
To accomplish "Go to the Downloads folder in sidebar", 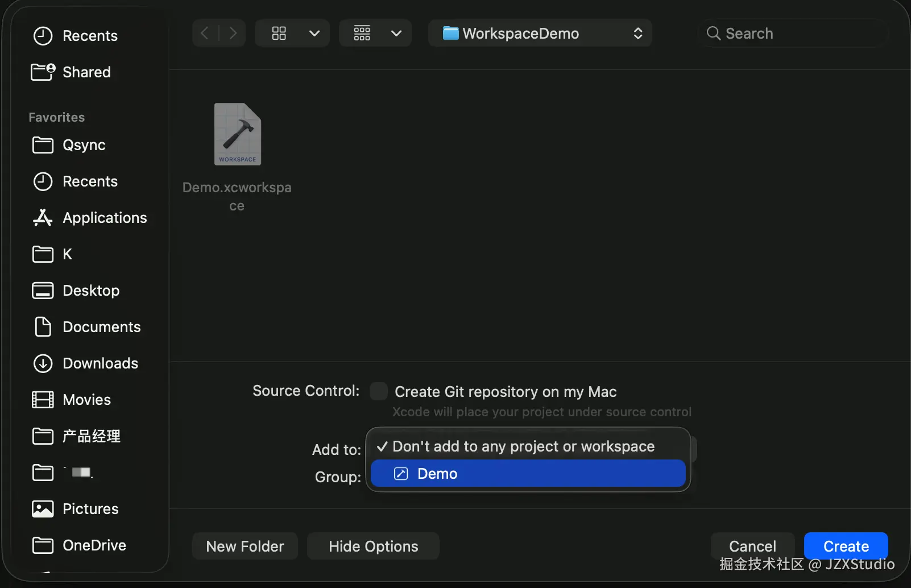I will [x=100, y=363].
